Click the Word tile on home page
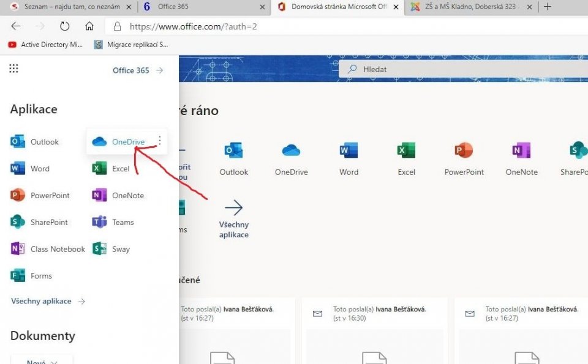Screen dimensions: 588x364 click(x=349, y=159)
